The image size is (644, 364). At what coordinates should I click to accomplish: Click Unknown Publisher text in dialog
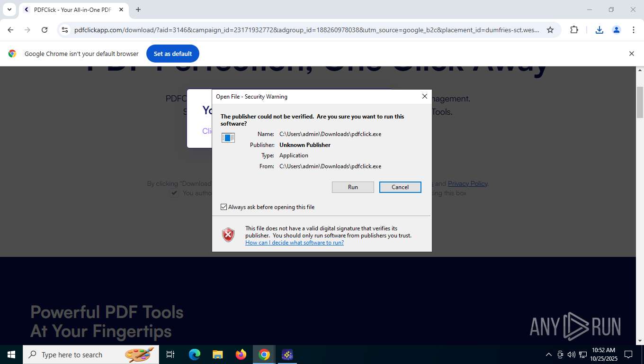[305, 145]
